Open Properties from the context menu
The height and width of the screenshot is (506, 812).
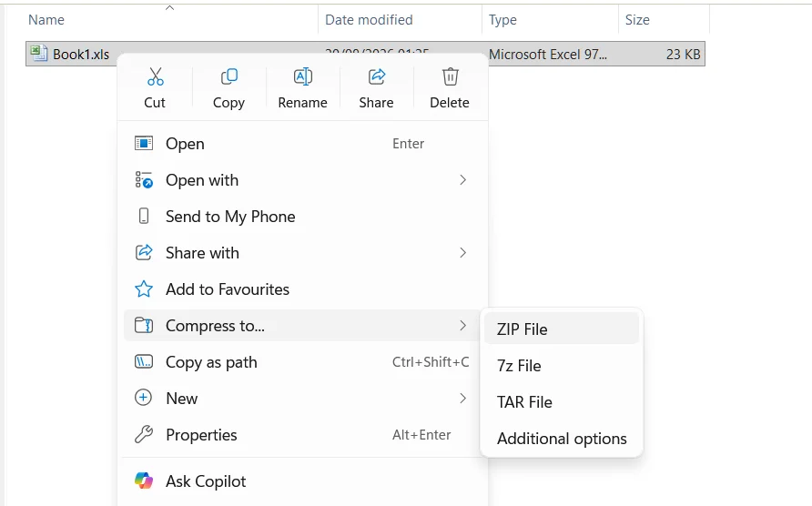click(x=302, y=434)
